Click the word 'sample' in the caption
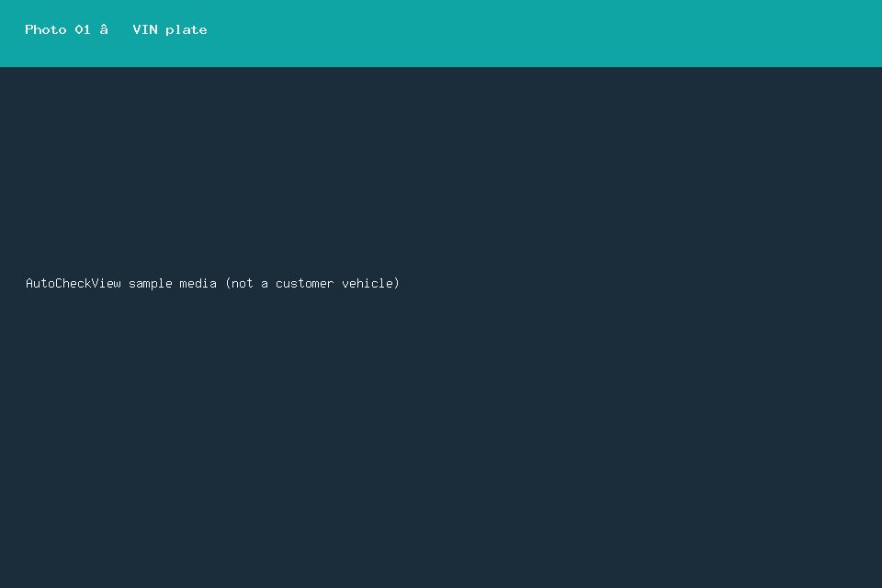This screenshot has width=882, height=588. click(150, 284)
